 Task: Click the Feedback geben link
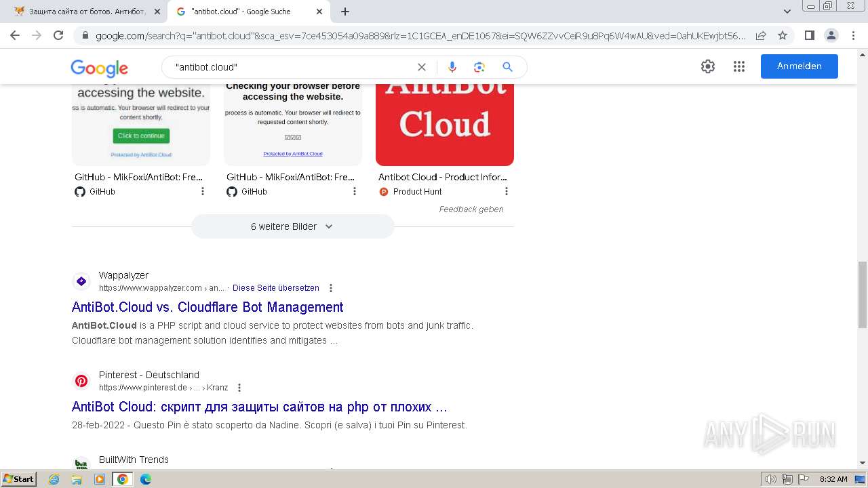pos(471,209)
